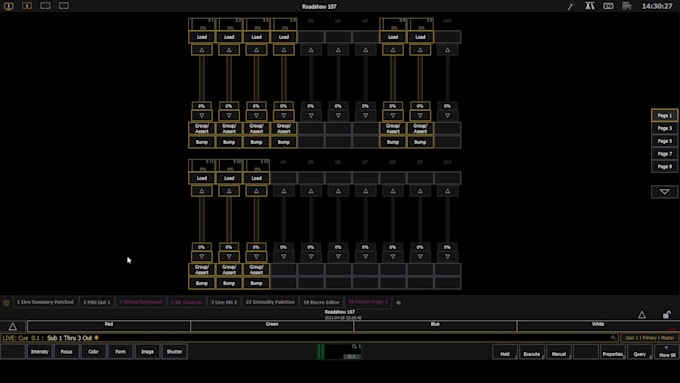
Task: Click up triangle for unassigned fader 5
Action: click(x=311, y=50)
